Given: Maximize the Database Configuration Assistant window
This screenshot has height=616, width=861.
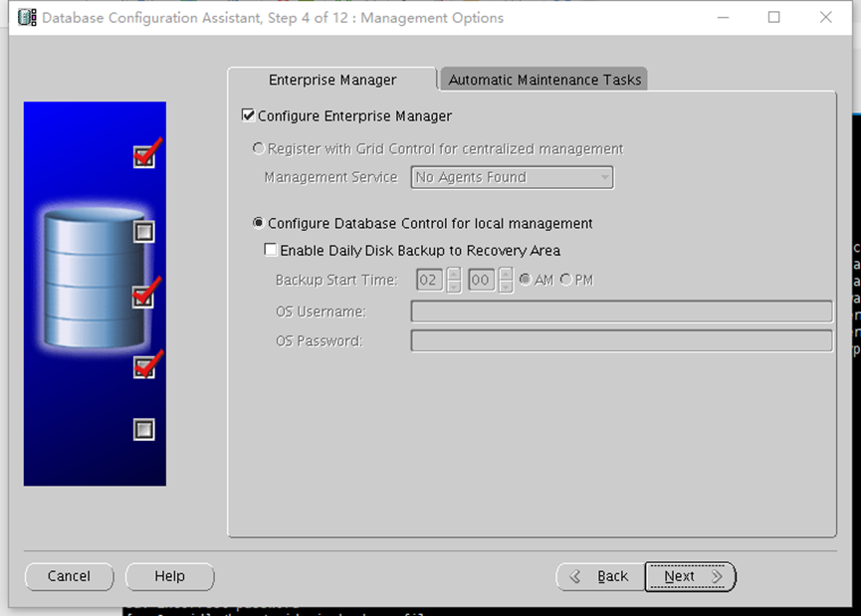Looking at the screenshot, I should point(773,18).
